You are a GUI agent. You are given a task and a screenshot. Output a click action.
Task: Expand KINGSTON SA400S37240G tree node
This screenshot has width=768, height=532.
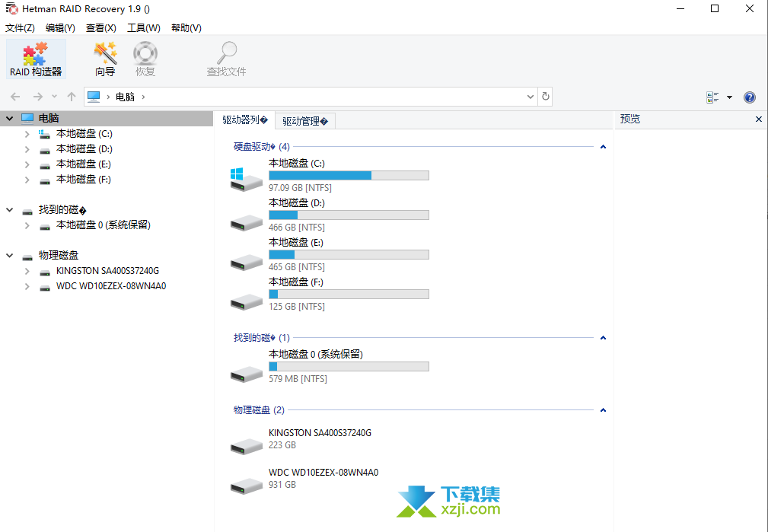tap(27, 271)
